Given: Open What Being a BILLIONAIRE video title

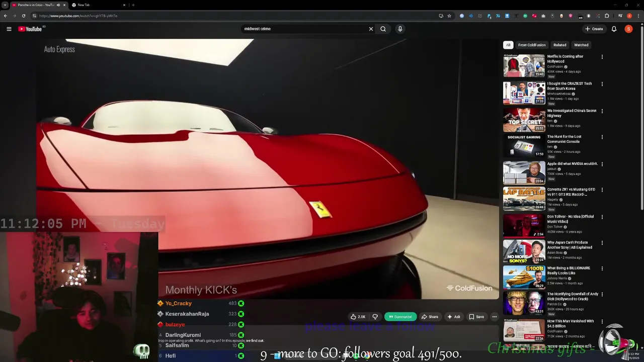Looking at the screenshot, I should [x=569, y=270].
